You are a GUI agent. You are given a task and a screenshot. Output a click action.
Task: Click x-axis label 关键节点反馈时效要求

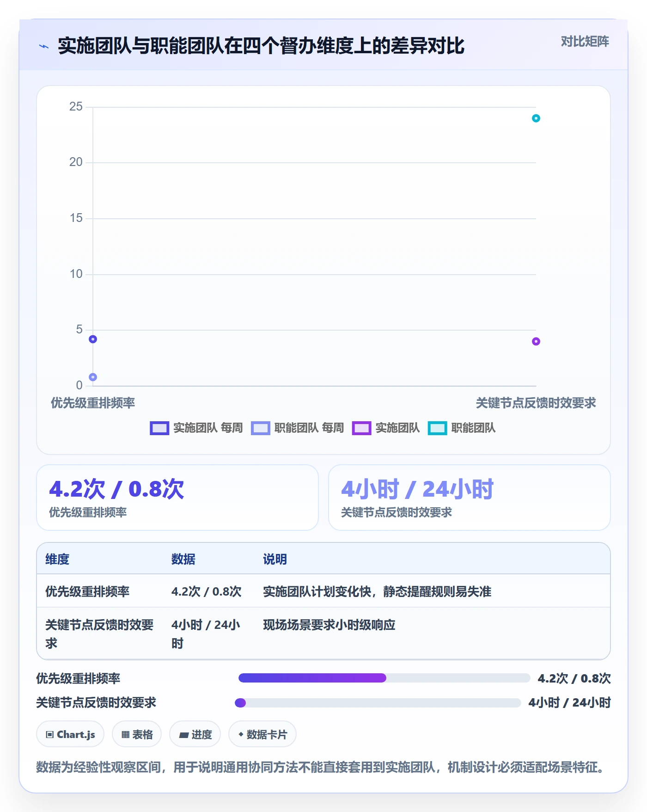(536, 403)
